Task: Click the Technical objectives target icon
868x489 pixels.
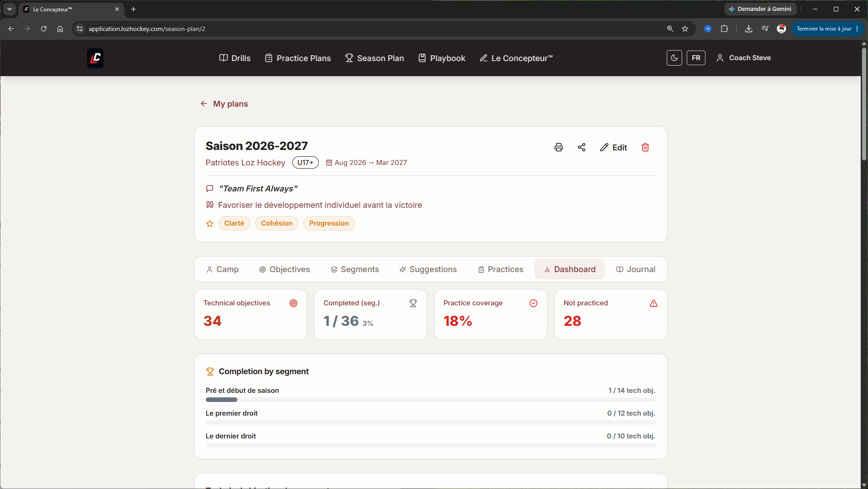Action: coord(294,303)
